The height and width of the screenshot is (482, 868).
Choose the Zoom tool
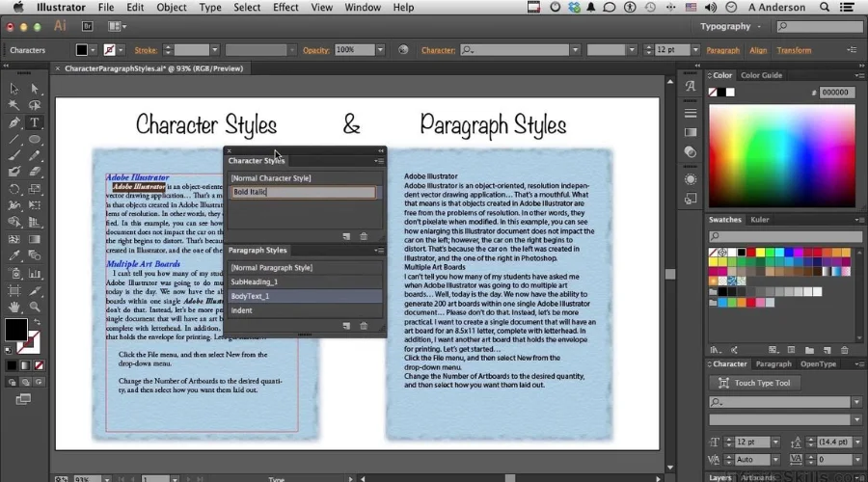click(35, 307)
